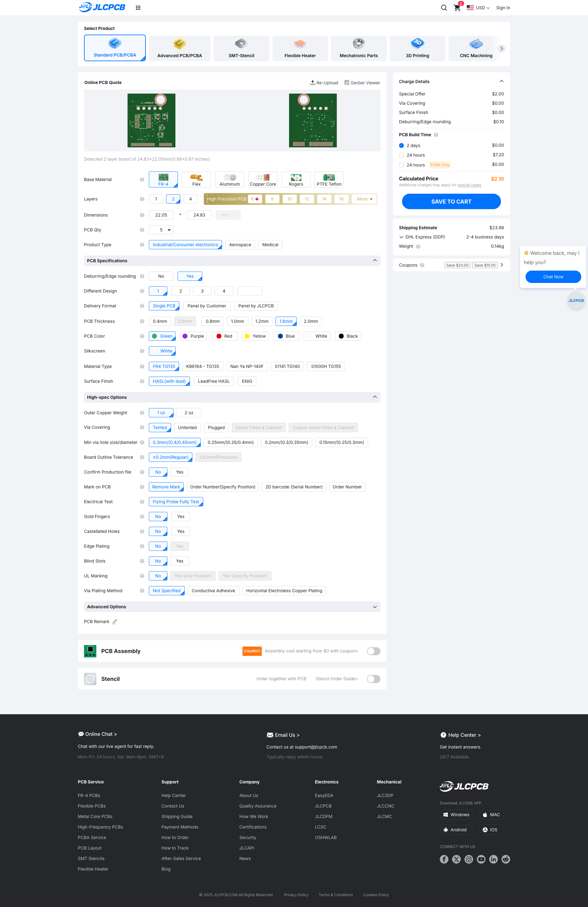The image size is (588, 907).
Task: Select Aluminum base material icon
Action: [x=230, y=179]
